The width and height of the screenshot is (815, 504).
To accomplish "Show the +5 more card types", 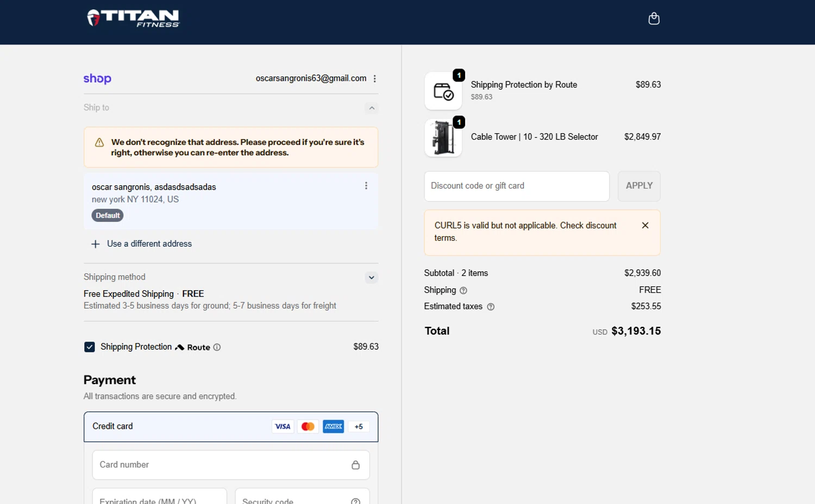I will 359,427.
